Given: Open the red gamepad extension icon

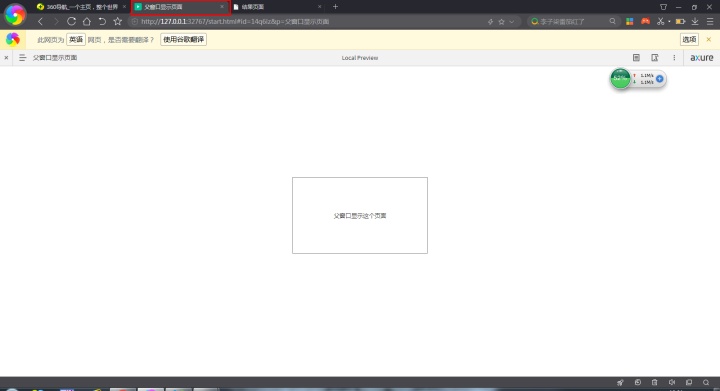Looking at the screenshot, I should (645, 21).
